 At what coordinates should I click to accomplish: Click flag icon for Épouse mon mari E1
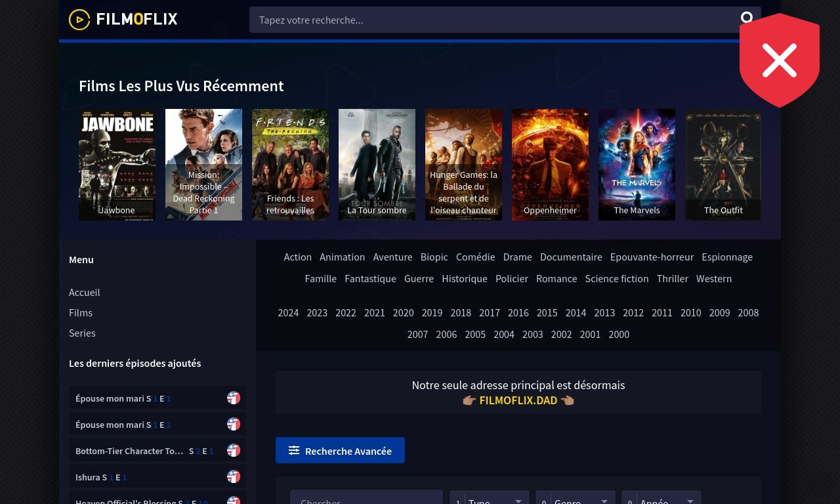234,398
